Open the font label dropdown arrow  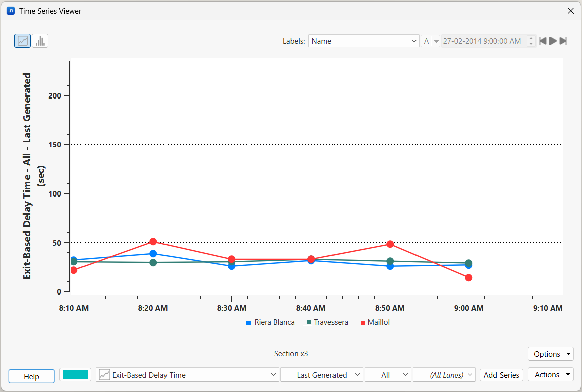(436, 41)
